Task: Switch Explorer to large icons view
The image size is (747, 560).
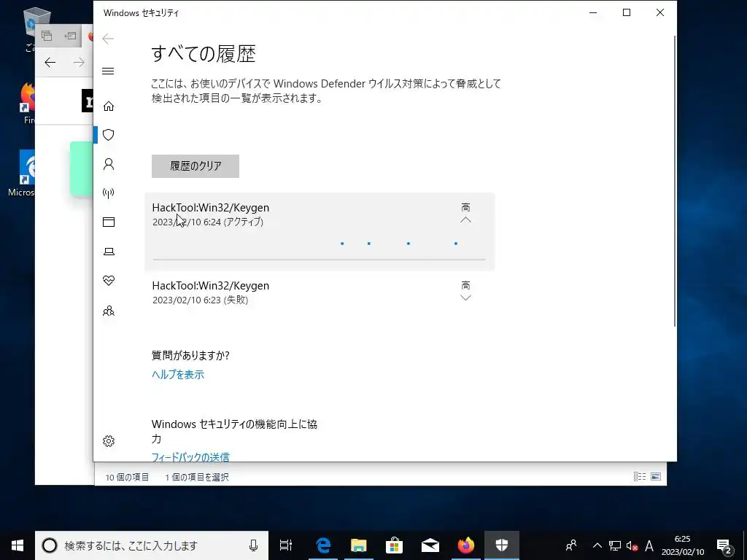Action: [656, 477]
